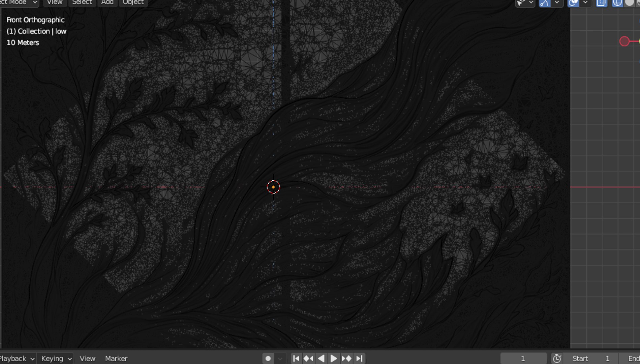The height and width of the screenshot is (364, 640).
Task: Open the Keying dropdown in timeline
Action: [56, 358]
